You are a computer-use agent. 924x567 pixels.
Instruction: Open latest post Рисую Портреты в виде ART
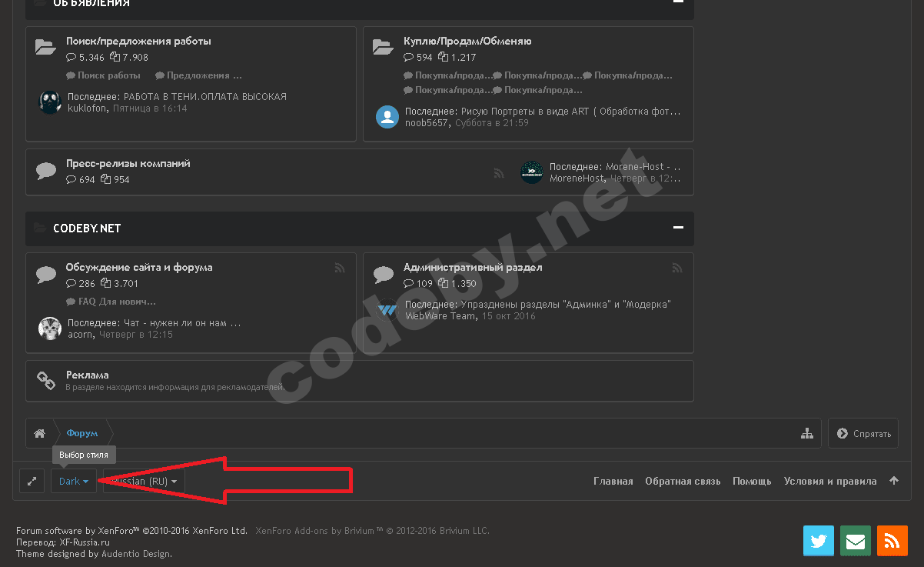570,112
